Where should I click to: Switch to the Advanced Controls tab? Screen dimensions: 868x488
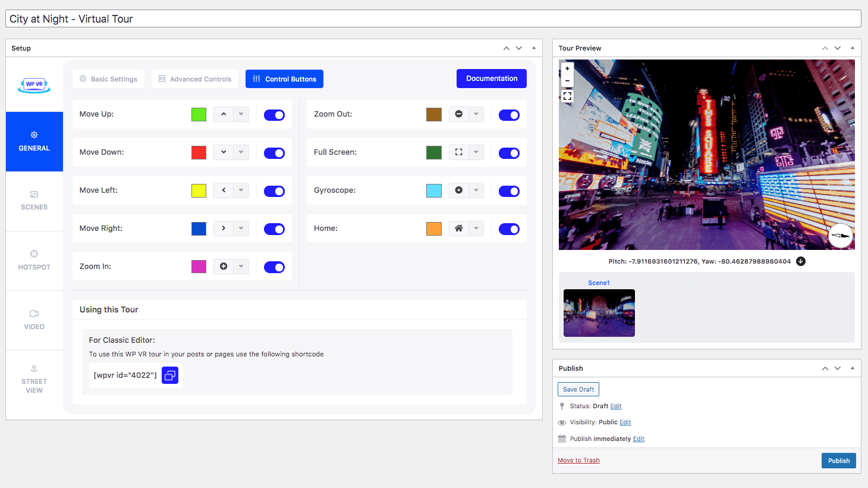tap(195, 79)
